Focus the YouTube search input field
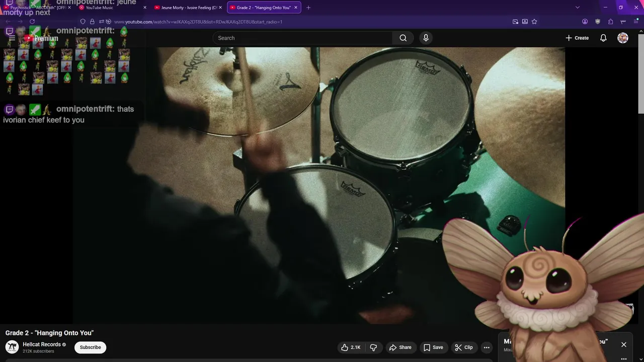The image size is (644, 362). (x=302, y=38)
